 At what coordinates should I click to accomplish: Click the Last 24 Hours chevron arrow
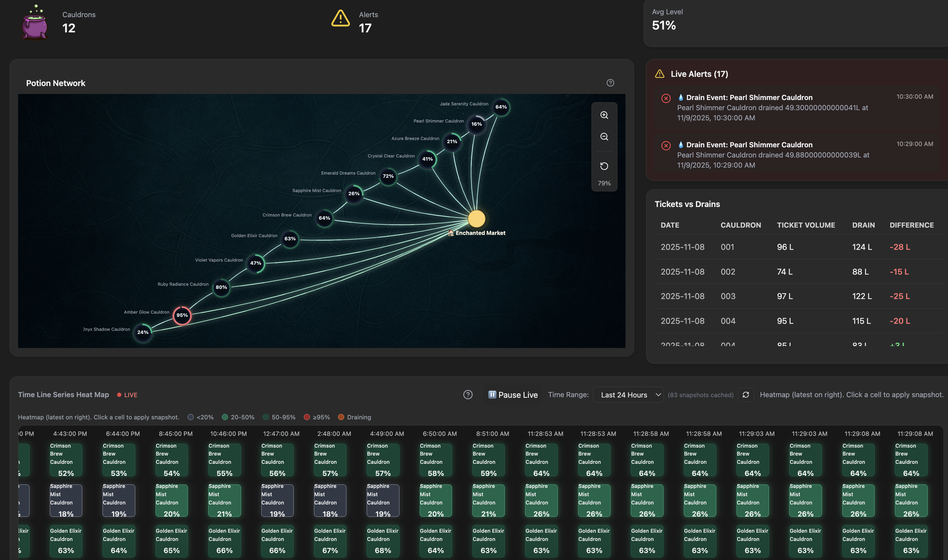[x=658, y=395]
